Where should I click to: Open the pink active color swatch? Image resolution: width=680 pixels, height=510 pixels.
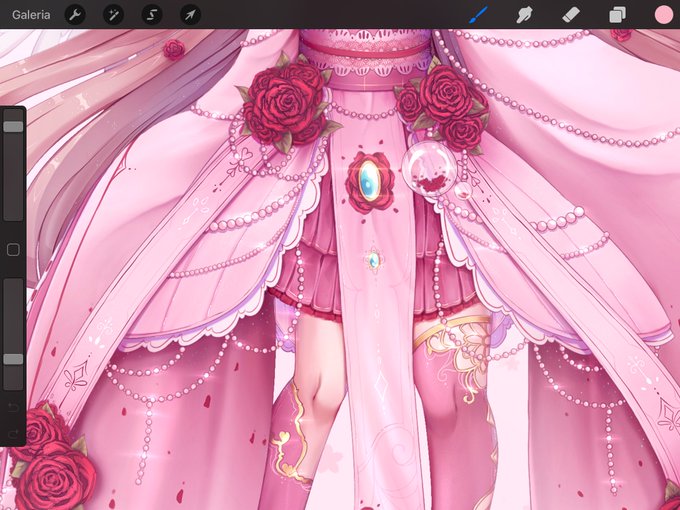(x=664, y=15)
